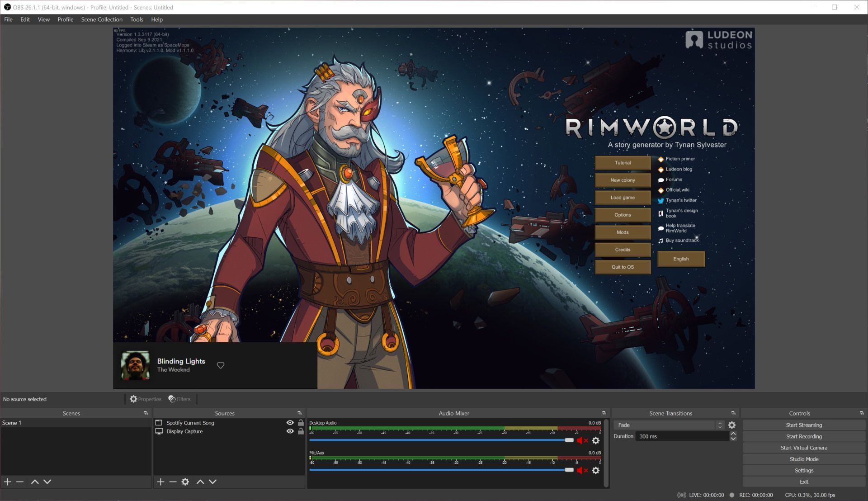Open the OBS Edit menu
This screenshot has height=501, width=868.
click(24, 19)
